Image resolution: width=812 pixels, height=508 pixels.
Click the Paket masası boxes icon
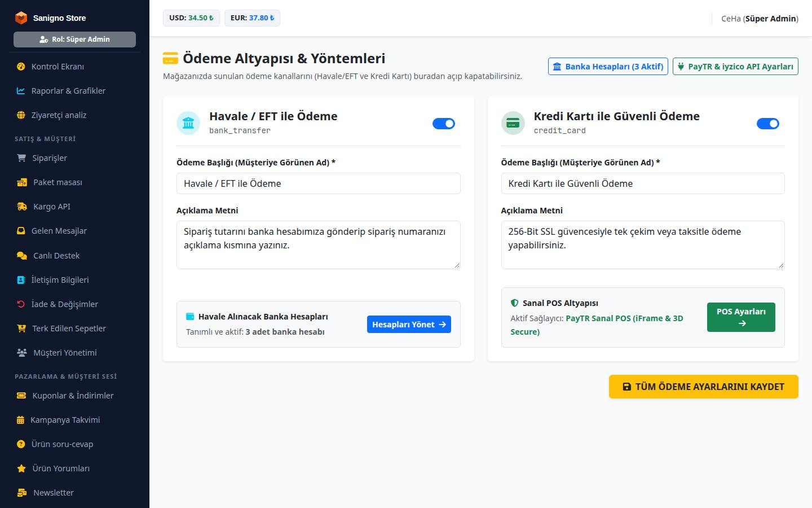tap(22, 182)
